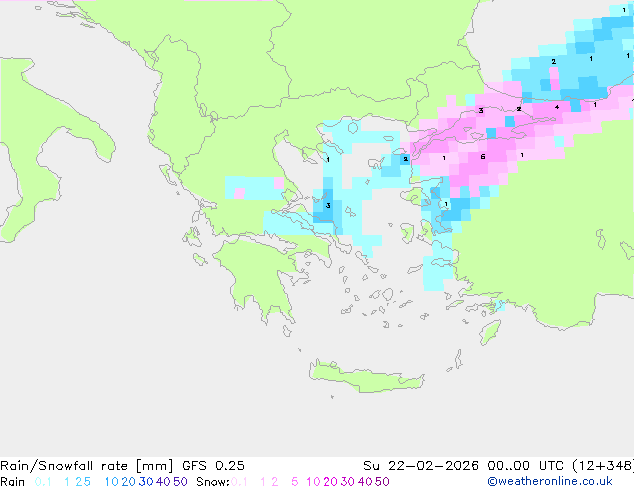Pick the rain legend value 20
The height and width of the screenshot is (490, 634).
[129, 482]
